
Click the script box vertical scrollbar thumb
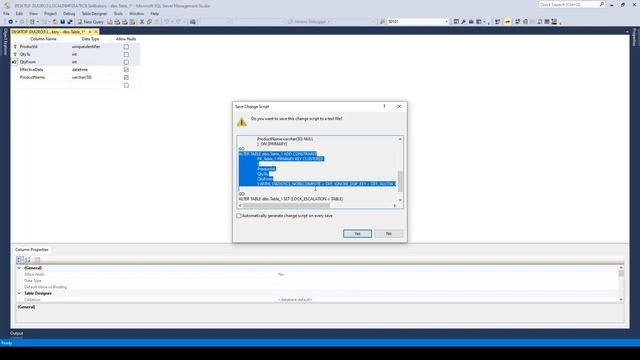400,180
